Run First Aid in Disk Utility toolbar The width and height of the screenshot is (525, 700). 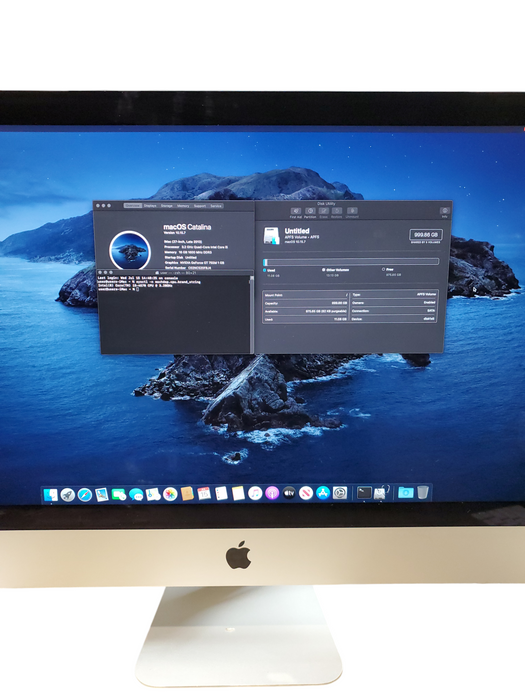click(296, 212)
